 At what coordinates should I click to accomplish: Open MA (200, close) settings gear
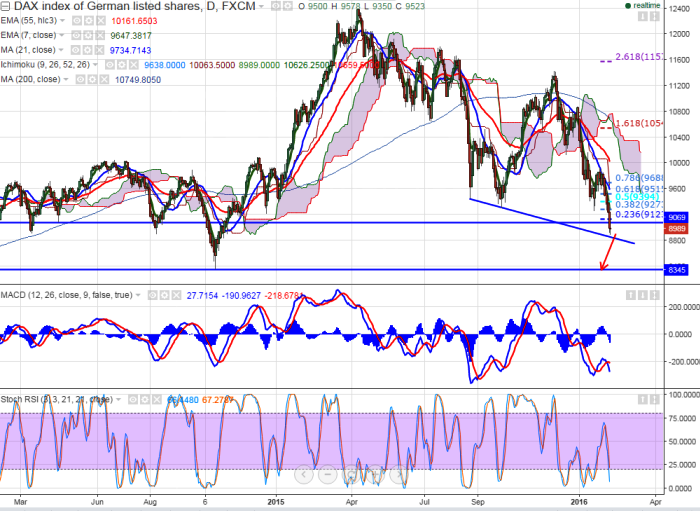click(92, 79)
